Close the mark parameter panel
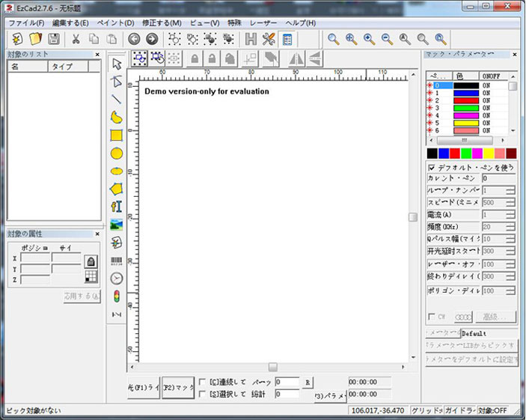Viewport: 526px width, 420px height. (515, 54)
